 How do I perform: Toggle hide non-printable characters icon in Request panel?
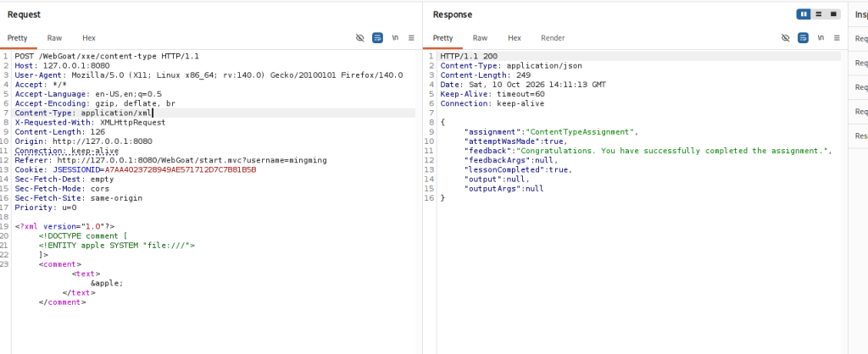pyautogui.click(x=359, y=37)
